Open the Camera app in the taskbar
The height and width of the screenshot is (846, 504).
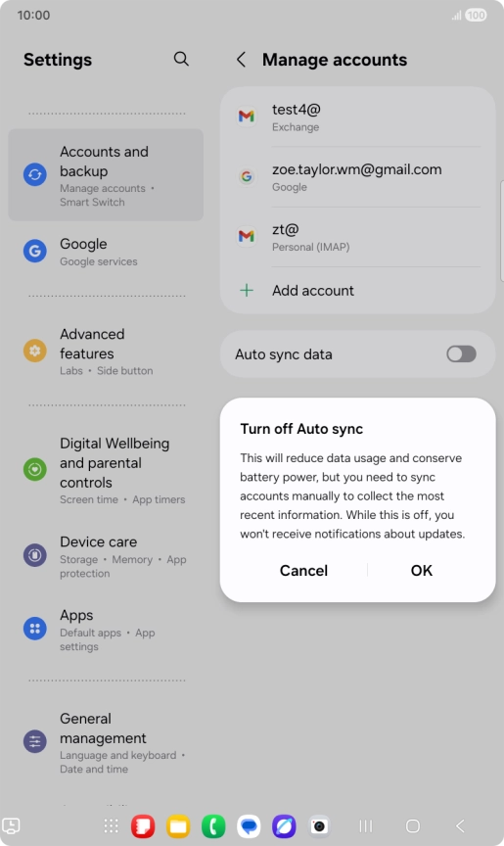pos(319,826)
